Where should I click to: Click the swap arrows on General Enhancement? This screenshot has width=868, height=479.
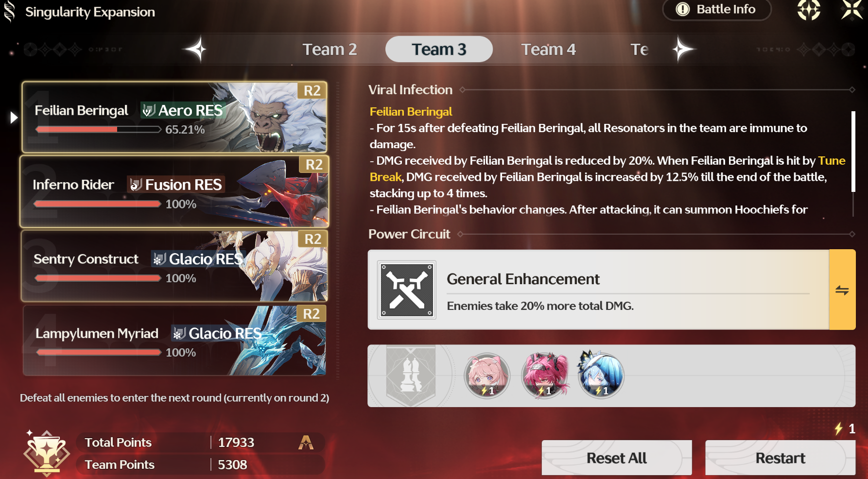[x=842, y=290]
